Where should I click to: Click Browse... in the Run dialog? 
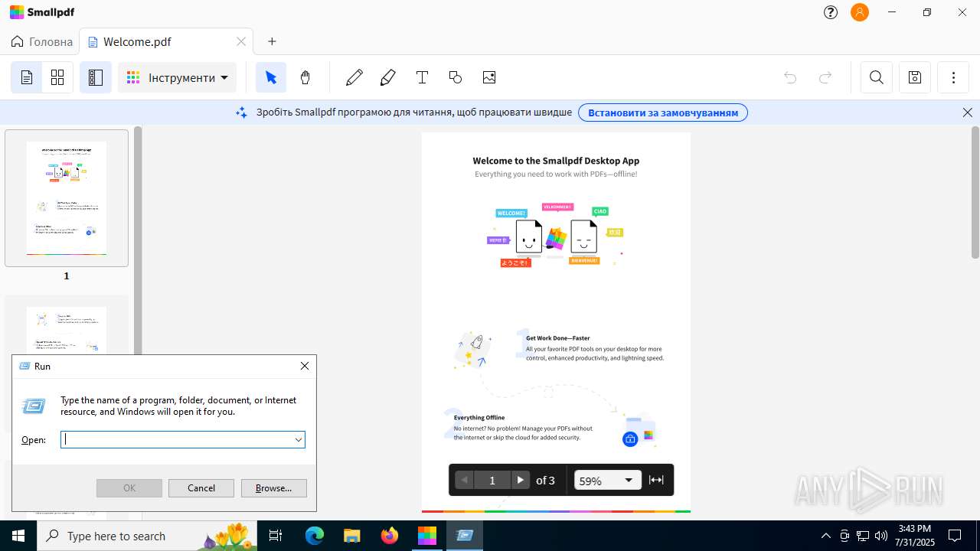[274, 488]
